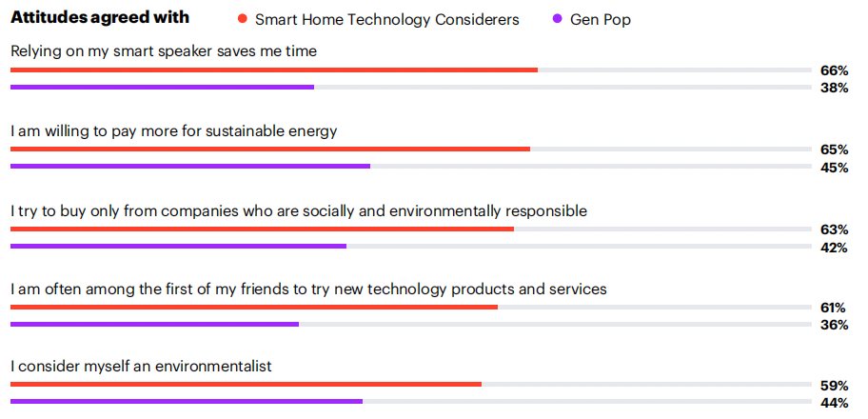
Task: Click the red bar showing 59%
Action: (246, 384)
